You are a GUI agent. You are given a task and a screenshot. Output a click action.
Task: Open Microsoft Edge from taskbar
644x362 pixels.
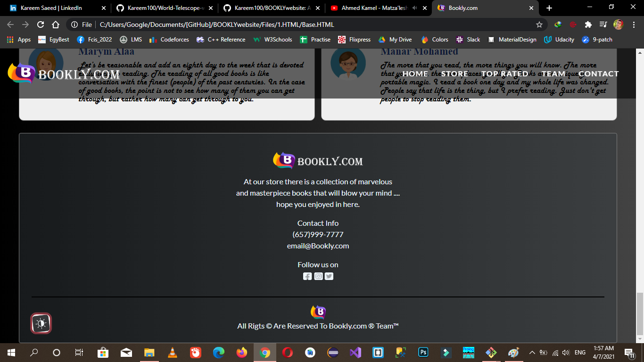point(219,353)
